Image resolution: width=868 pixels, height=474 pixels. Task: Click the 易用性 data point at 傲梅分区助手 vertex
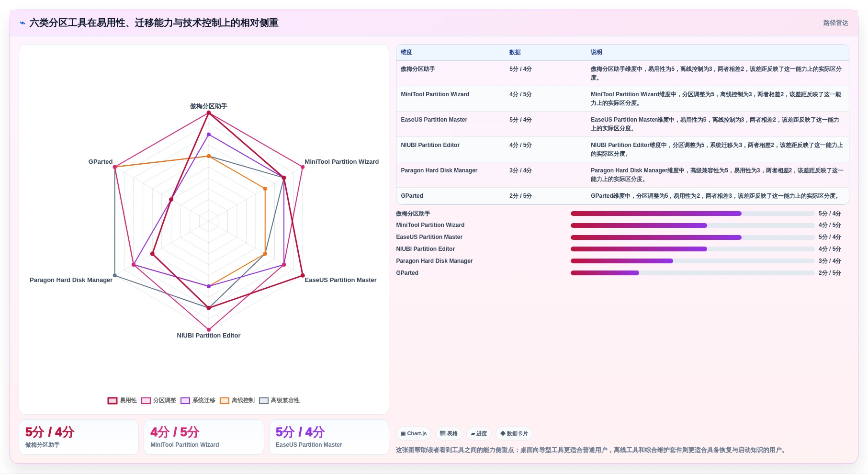click(208, 113)
